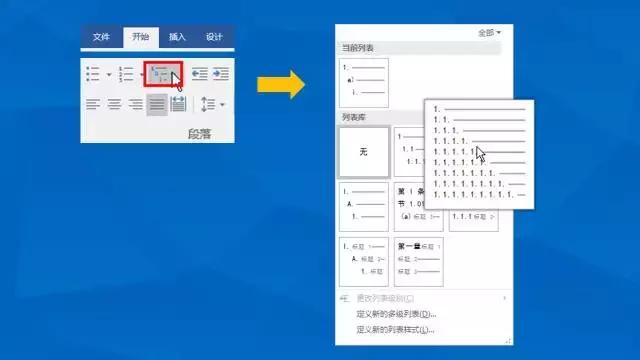Click the numbered list icon

[x=126, y=74]
